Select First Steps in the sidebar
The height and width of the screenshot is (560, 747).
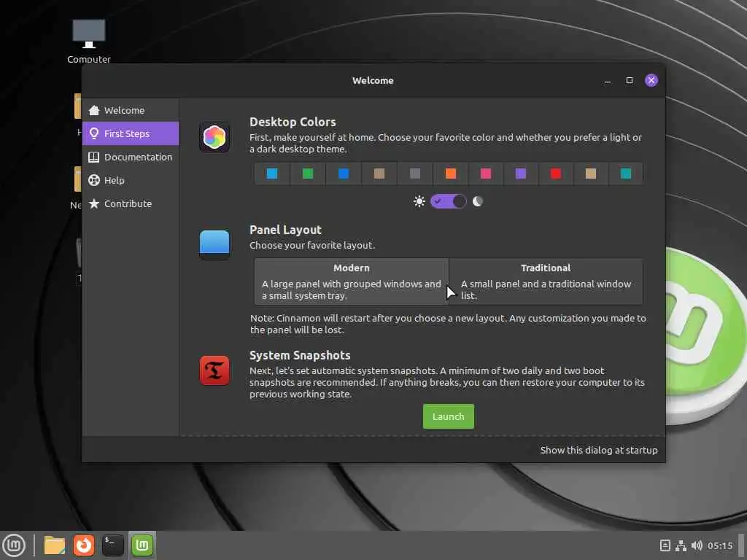131,133
